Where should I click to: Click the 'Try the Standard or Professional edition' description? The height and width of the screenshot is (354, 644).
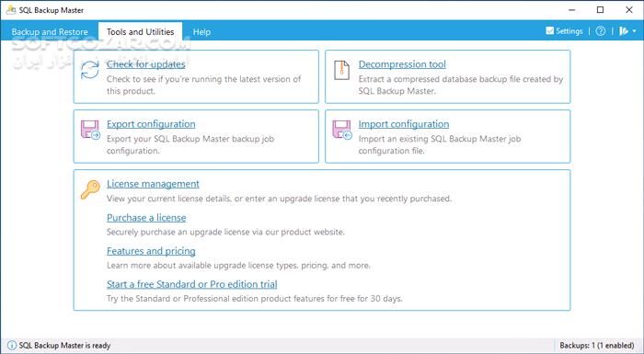coord(255,299)
